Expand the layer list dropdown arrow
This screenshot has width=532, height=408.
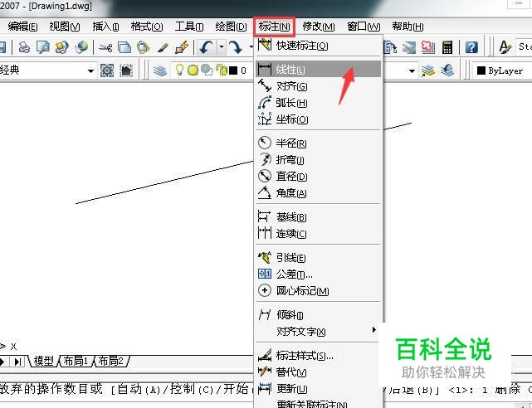pos(412,70)
